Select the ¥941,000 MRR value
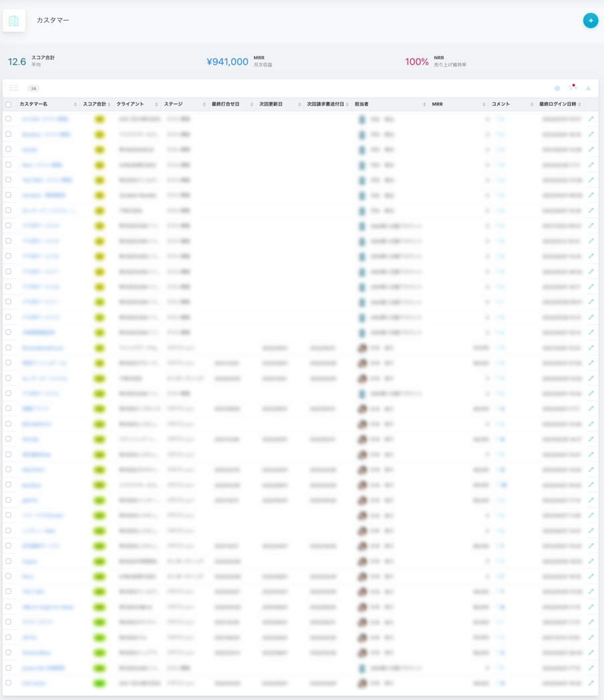Image resolution: width=604 pixels, height=700 pixels. point(227,61)
